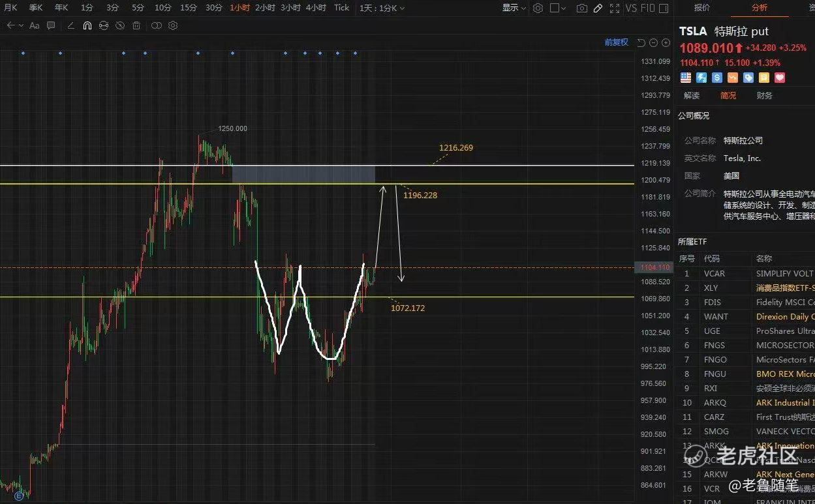Select the 30分 timeframe

click(x=214, y=8)
